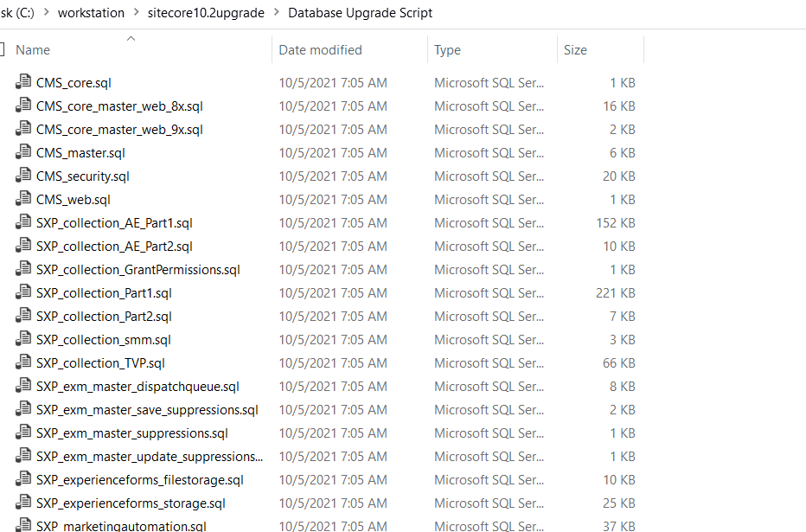Image resolution: width=806 pixels, height=532 pixels.
Task: Click the SXP_exm_master_suppressions.sql file icon
Action: point(23,433)
